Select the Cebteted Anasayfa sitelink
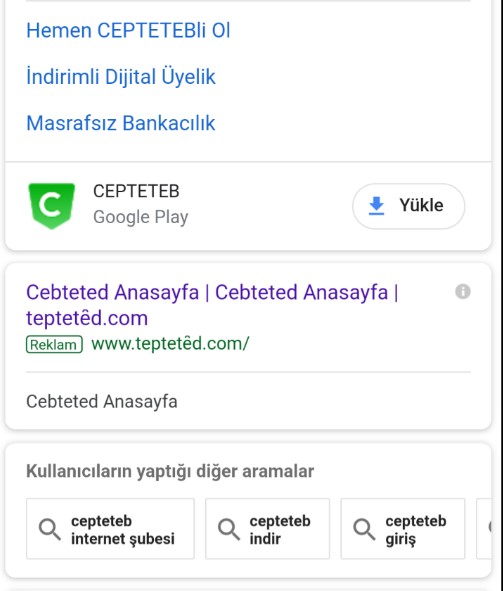The height and width of the screenshot is (591, 503). tap(102, 401)
